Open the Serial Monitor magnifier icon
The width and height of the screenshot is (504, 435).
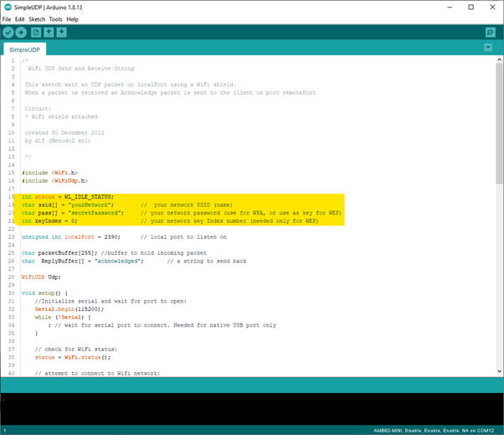pyautogui.click(x=491, y=32)
